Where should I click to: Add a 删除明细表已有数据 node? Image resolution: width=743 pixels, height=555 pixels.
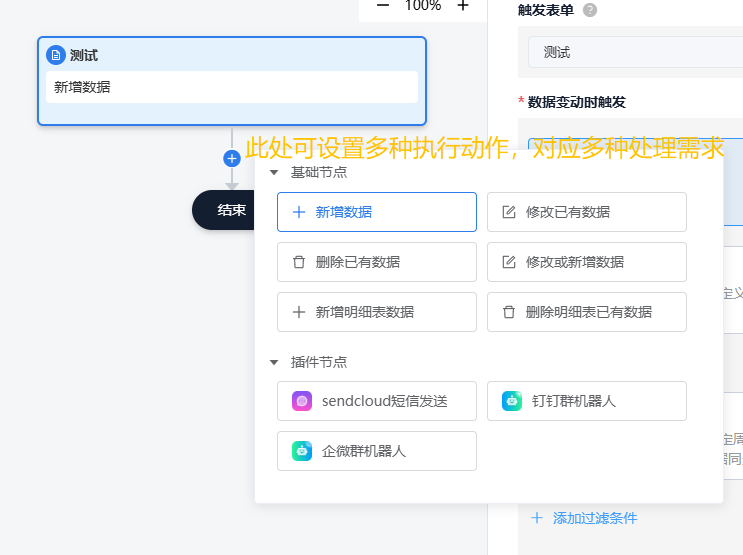click(586, 312)
